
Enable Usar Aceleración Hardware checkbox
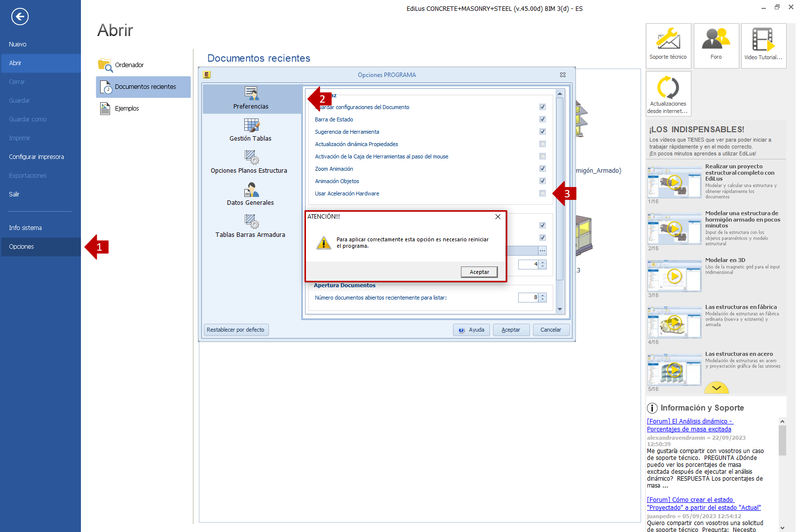[542, 193]
